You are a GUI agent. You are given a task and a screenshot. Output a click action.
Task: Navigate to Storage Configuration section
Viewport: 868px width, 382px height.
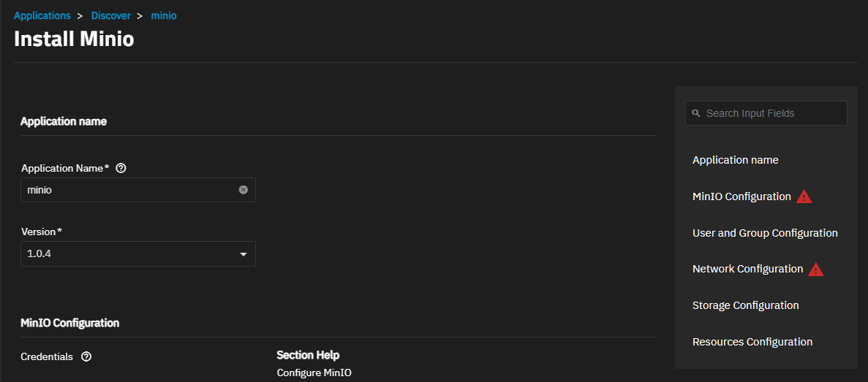(x=745, y=305)
